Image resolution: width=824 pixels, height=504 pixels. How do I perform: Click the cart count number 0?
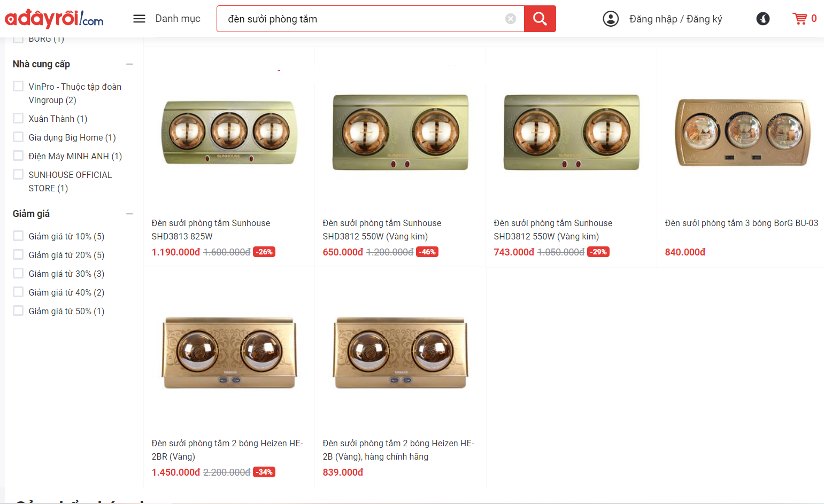(814, 18)
